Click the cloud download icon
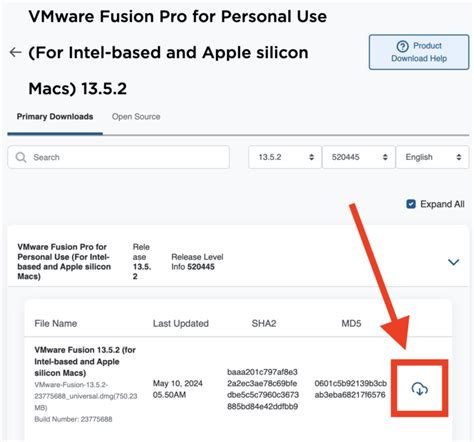474x442 pixels. pyautogui.click(x=420, y=389)
